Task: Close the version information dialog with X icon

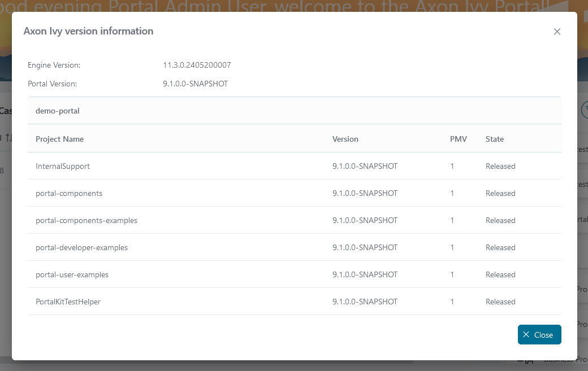Action: point(557,32)
